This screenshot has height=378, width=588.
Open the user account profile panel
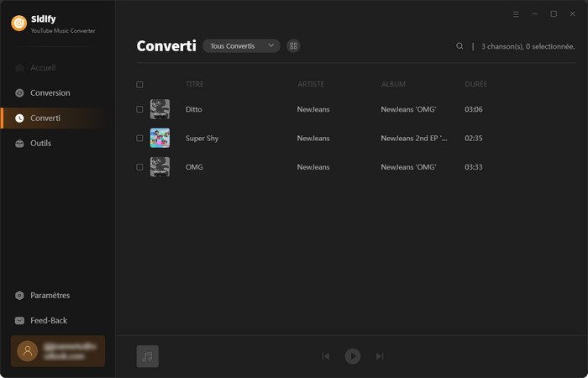click(58, 351)
